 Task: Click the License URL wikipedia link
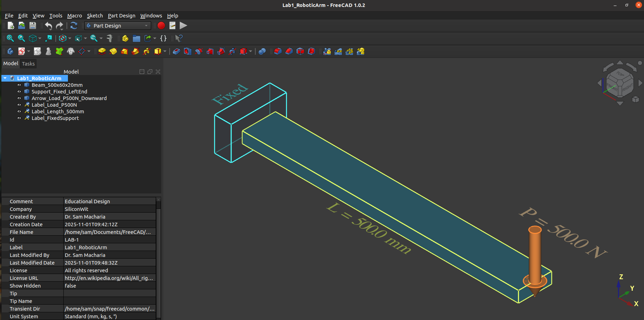click(x=109, y=278)
